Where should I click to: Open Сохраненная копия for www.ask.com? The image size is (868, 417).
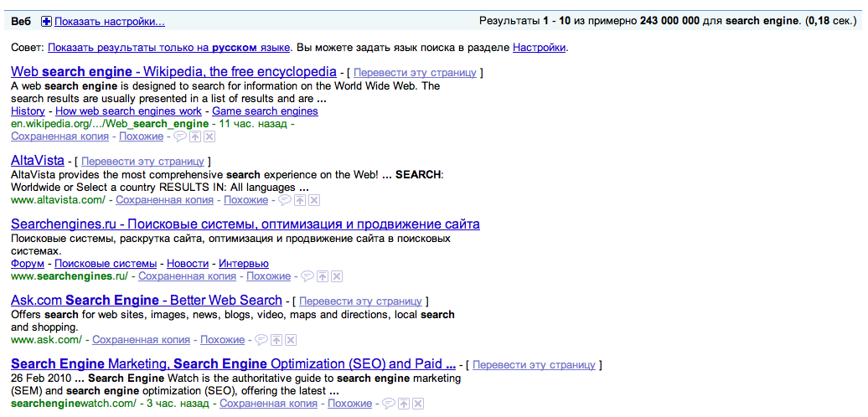[141, 340]
